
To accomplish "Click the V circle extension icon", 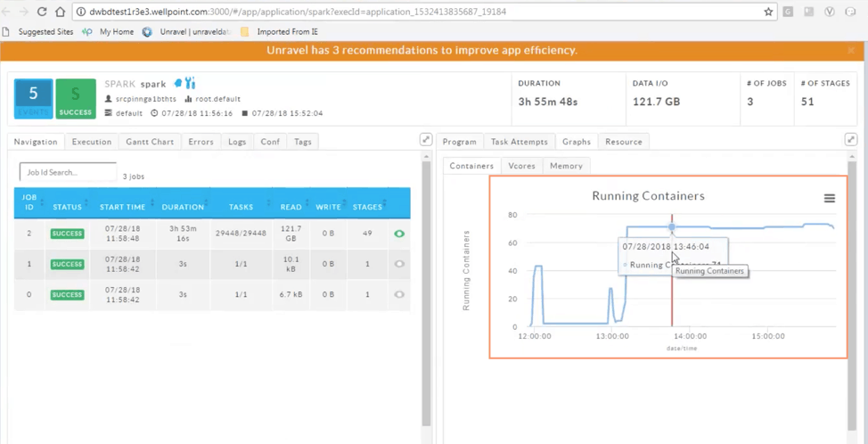I will [830, 12].
